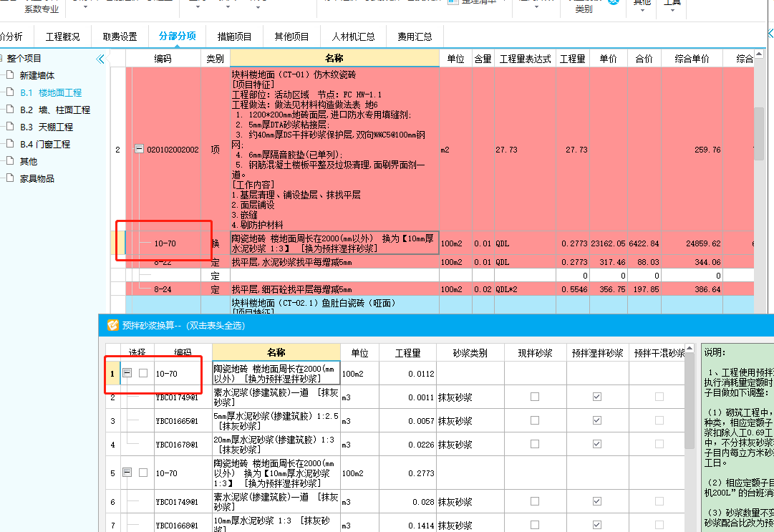This screenshot has width=774, height=532.
Task: Check 现拌砂浆 box for row 2 YBC01749@1
Action: click(535, 397)
